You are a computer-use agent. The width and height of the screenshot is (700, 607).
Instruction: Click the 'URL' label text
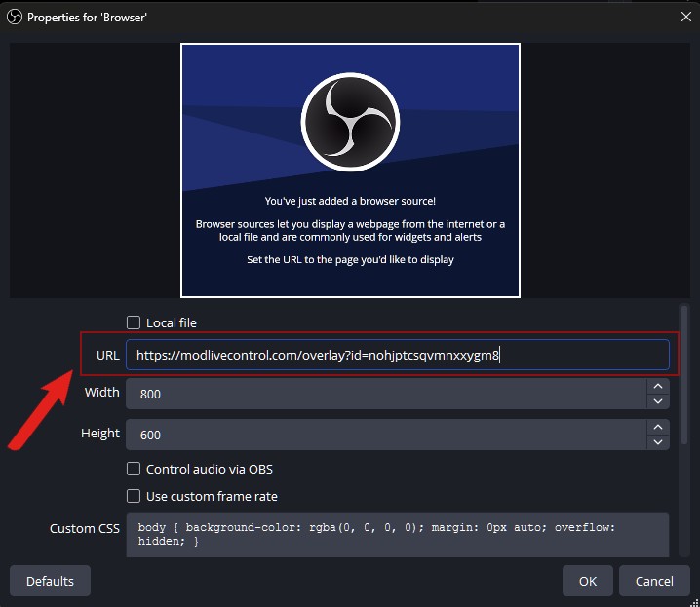click(108, 355)
